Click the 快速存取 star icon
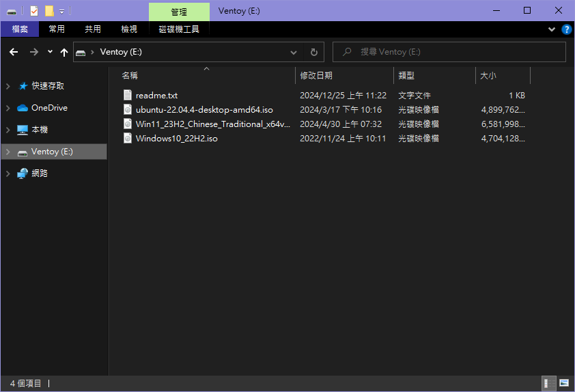 pyautogui.click(x=23, y=86)
